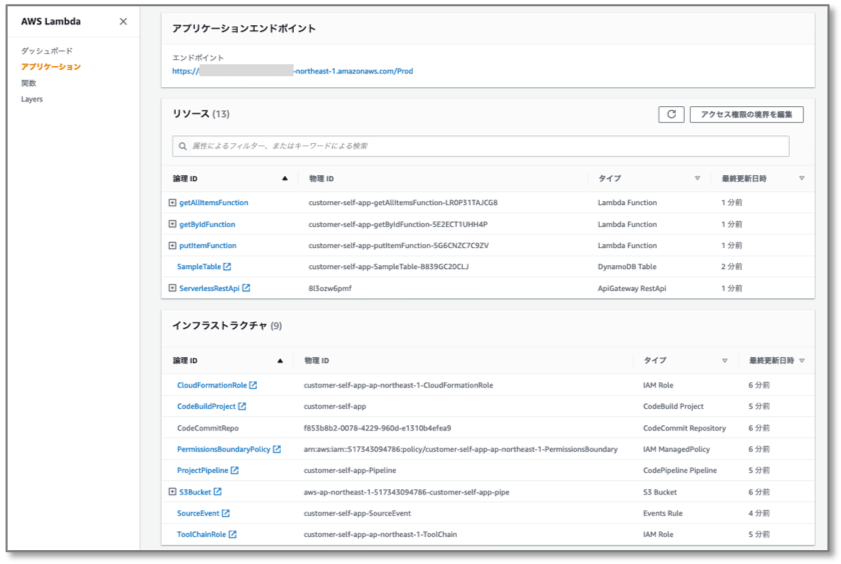Click the インフラストラクチャ (9) section heading
This screenshot has width=841, height=564.
point(227,325)
